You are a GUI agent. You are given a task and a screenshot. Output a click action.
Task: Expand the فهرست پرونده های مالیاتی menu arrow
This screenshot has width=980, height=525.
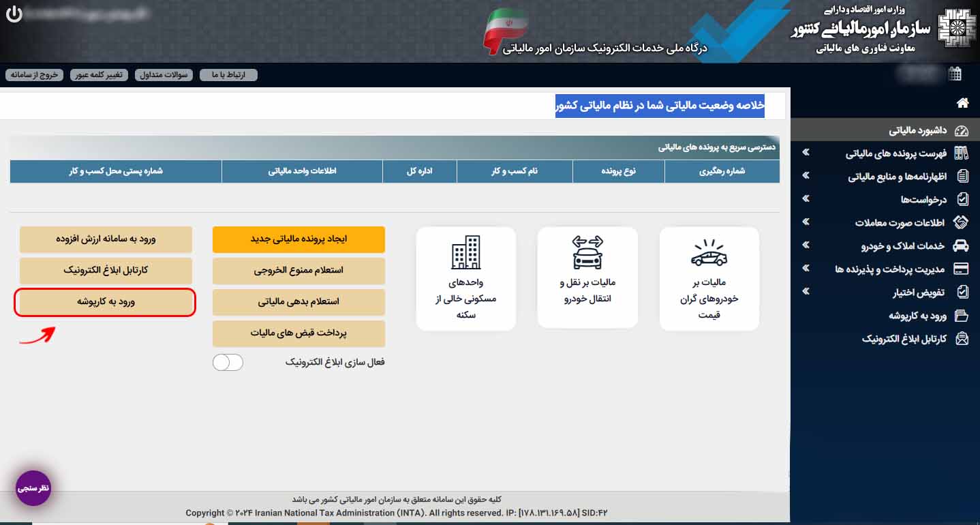pos(806,152)
